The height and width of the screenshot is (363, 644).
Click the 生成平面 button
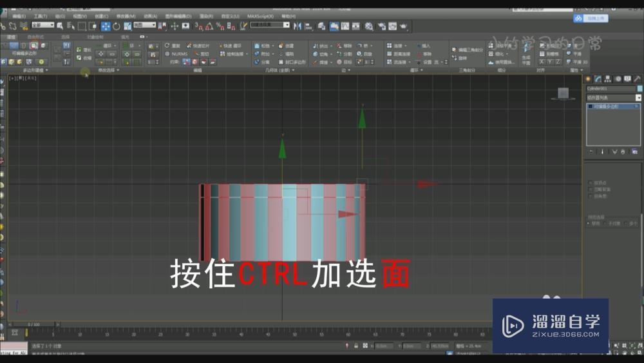pos(526,55)
